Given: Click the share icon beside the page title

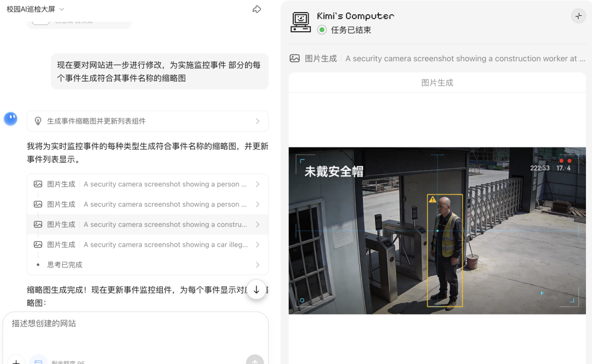Looking at the screenshot, I should coord(257,9).
